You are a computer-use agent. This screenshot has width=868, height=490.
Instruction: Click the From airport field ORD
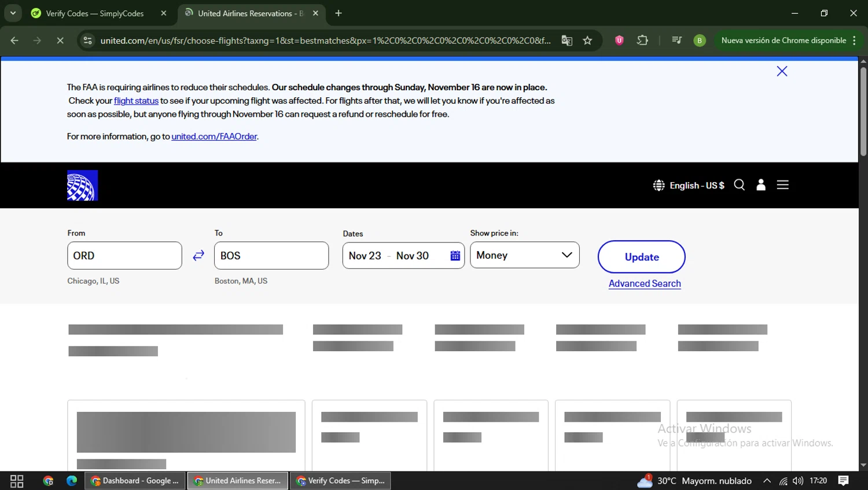click(x=124, y=256)
